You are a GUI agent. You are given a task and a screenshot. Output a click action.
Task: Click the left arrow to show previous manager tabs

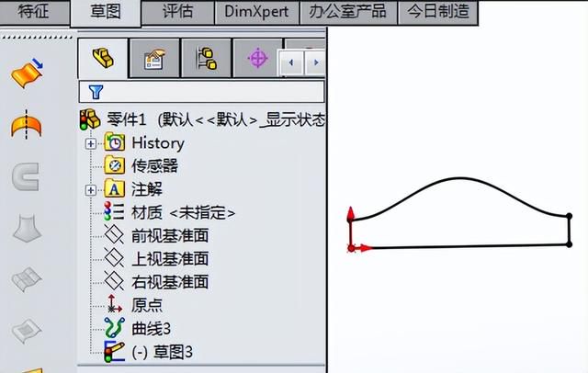(291, 62)
